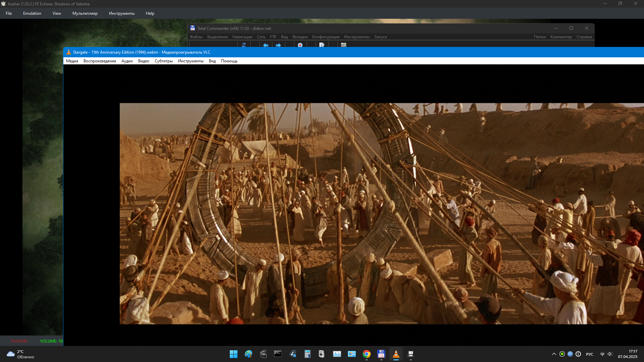
Task: Open the command prompt icon in taskbar
Action: (x=278, y=354)
